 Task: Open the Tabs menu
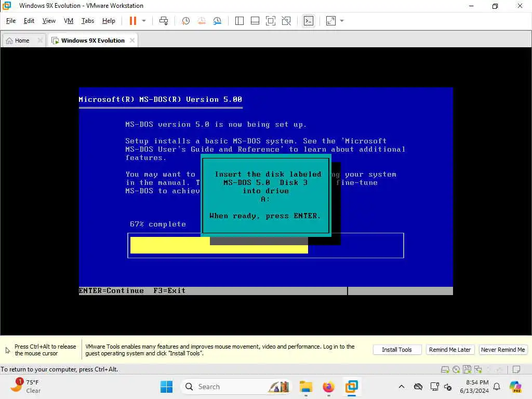pos(87,21)
